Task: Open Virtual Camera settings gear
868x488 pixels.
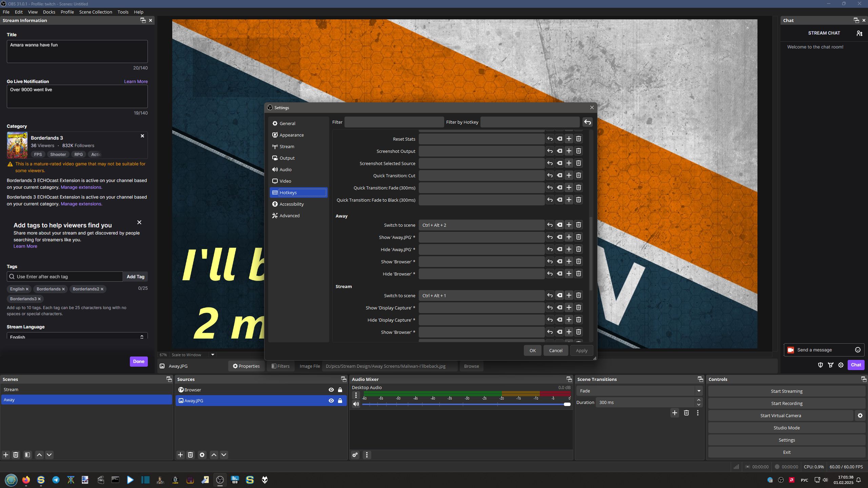Action: tap(860, 415)
